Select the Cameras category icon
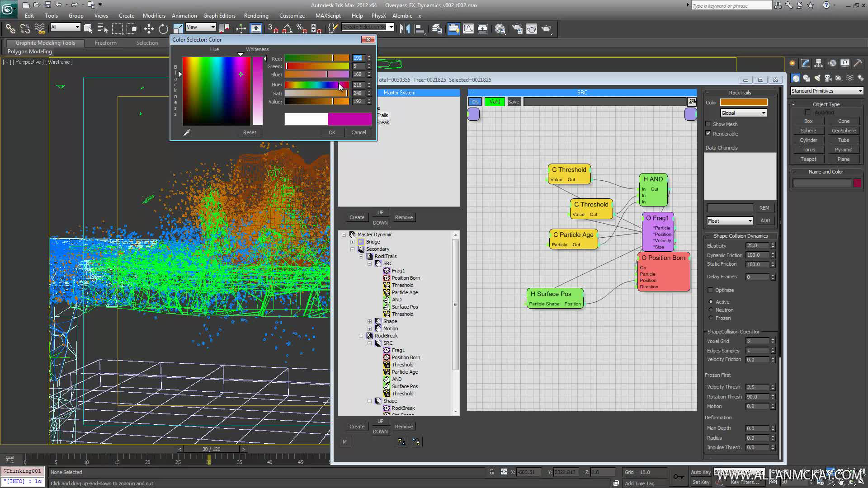 [x=828, y=78]
